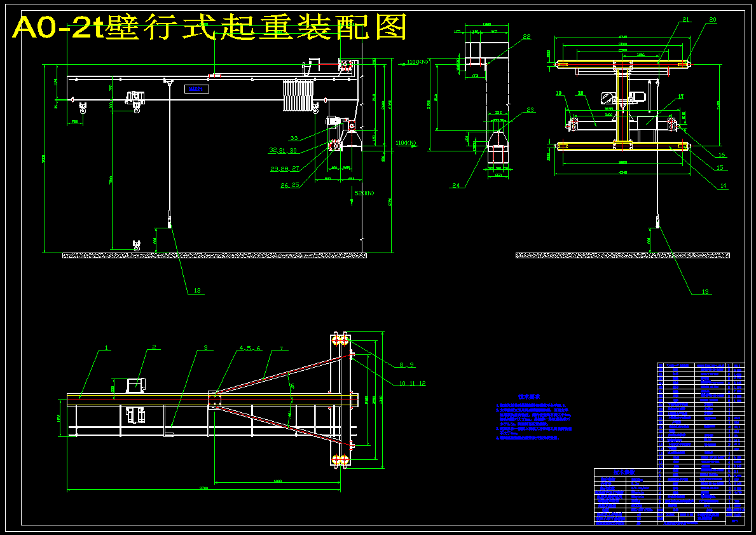
Task: Click the "52(KN)" downward load label
Action: [364, 193]
